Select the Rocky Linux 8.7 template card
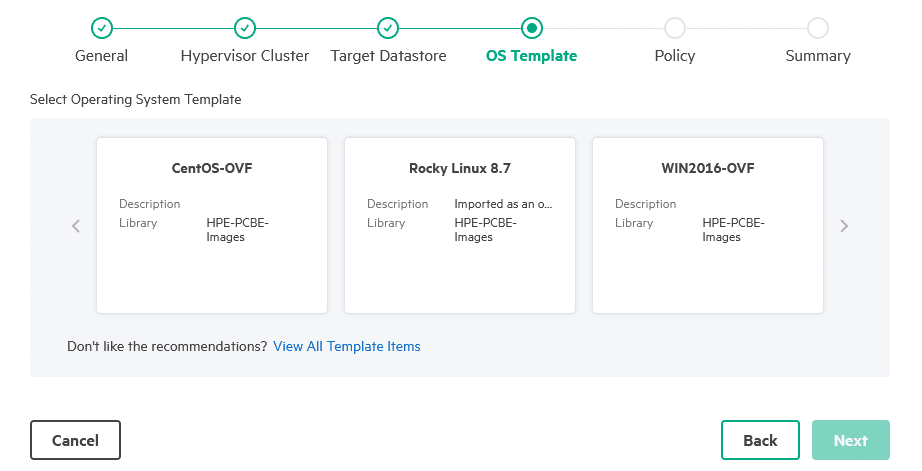Image resolution: width=922 pixels, height=471 pixels. click(x=460, y=225)
